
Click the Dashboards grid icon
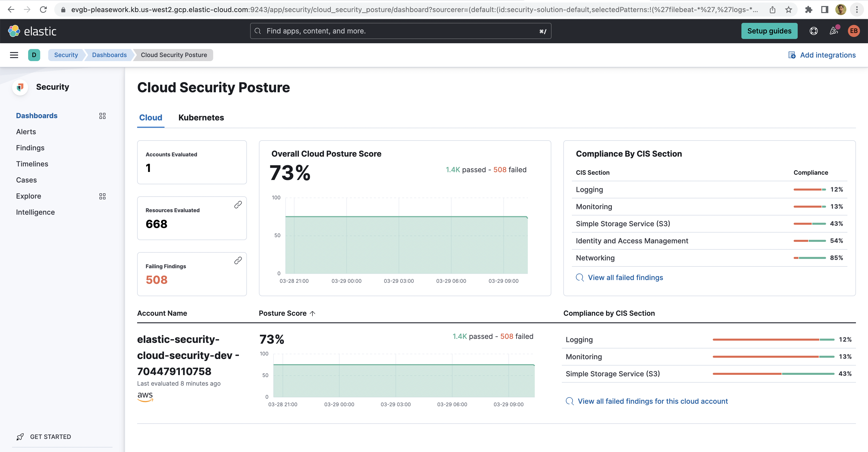102,116
